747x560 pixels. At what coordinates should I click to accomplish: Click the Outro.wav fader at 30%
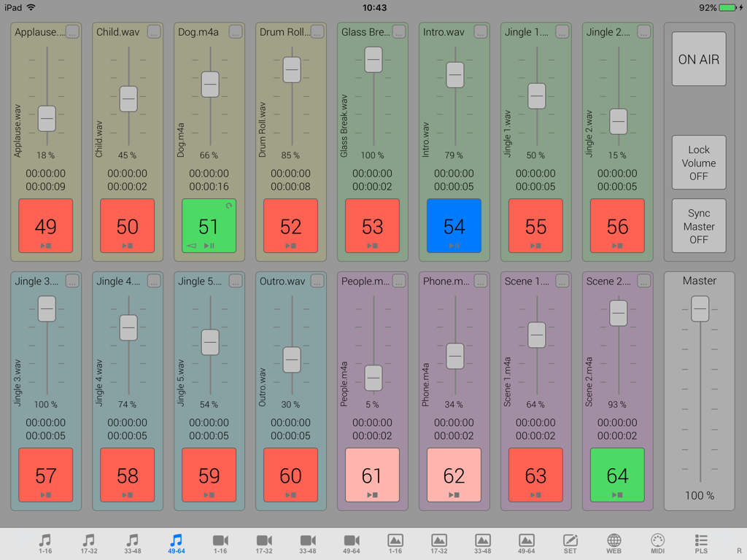pos(292,359)
